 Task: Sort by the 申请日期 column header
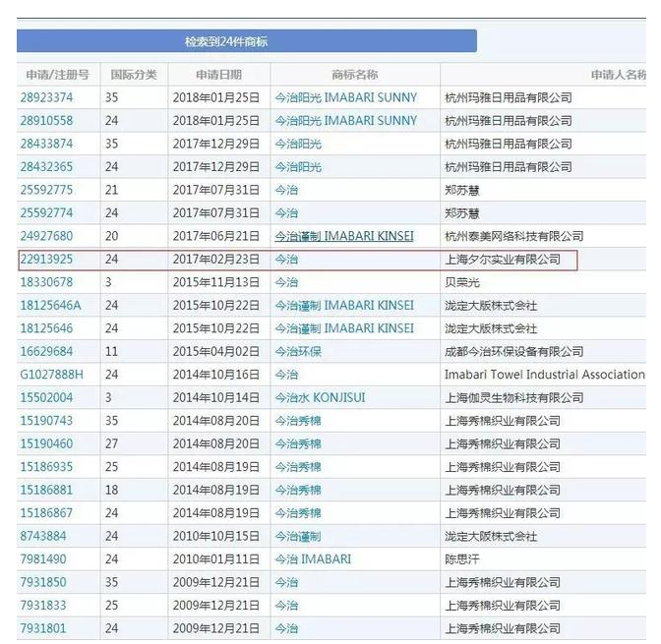(218, 75)
